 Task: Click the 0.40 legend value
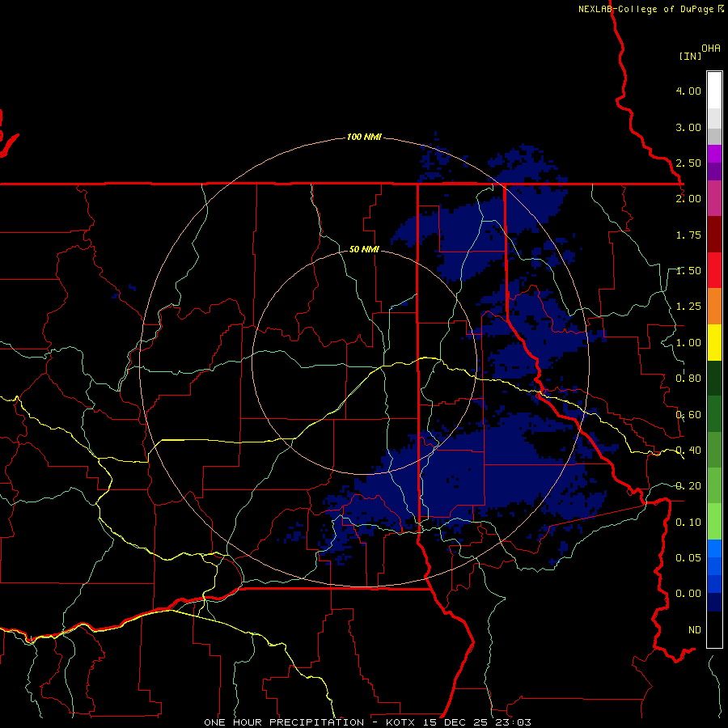(688, 451)
